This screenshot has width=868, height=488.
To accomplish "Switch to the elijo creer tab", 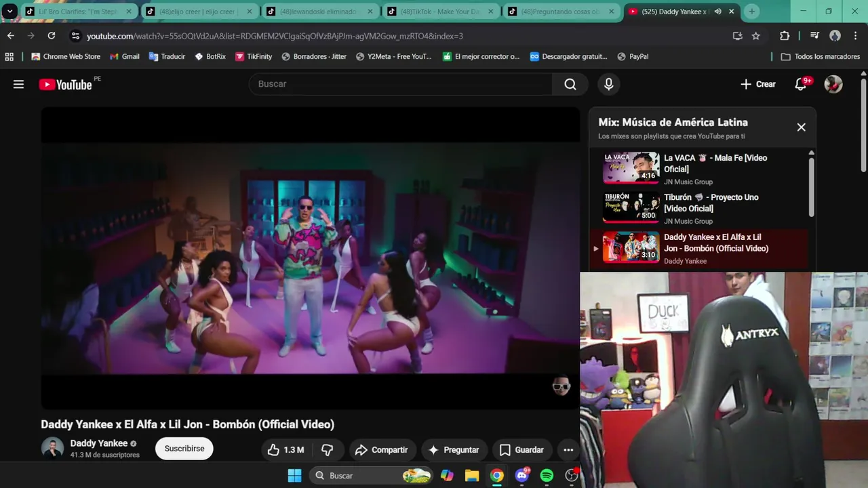I will (200, 12).
